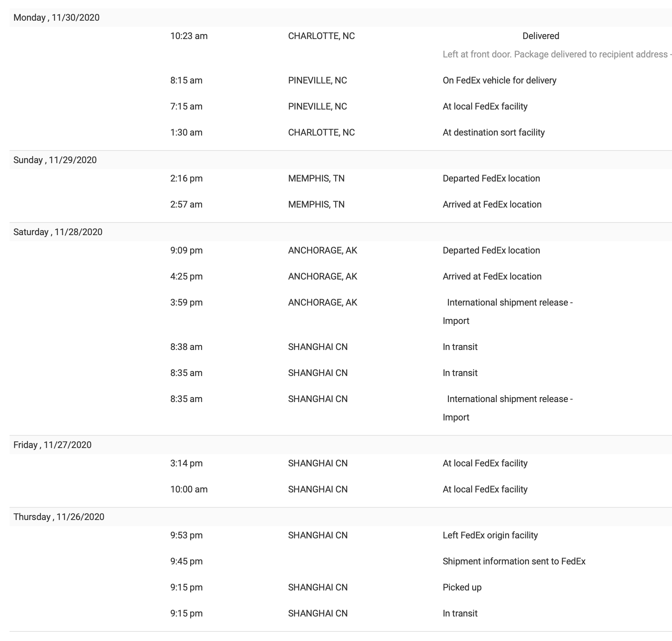The height and width of the screenshot is (641, 672).
Task: Click ANCHORAGE, AK in the 9:09 pm row
Action: click(322, 250)
